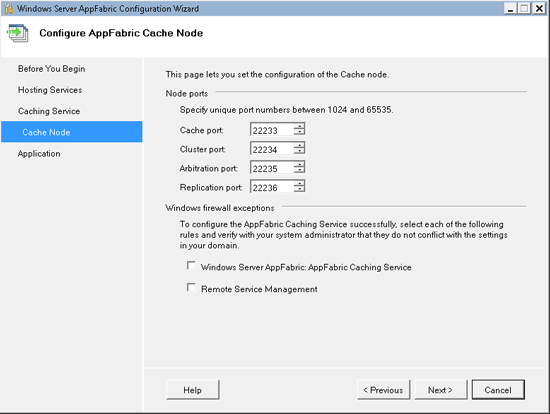Enable Remote Service Management firewall exception

(191, 288)
